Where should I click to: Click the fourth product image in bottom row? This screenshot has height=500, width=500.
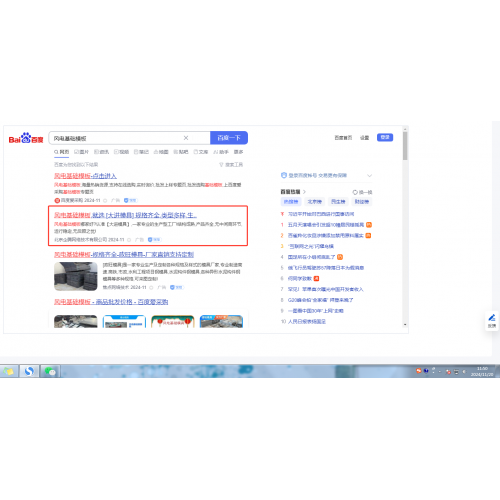tap(221, 322)
